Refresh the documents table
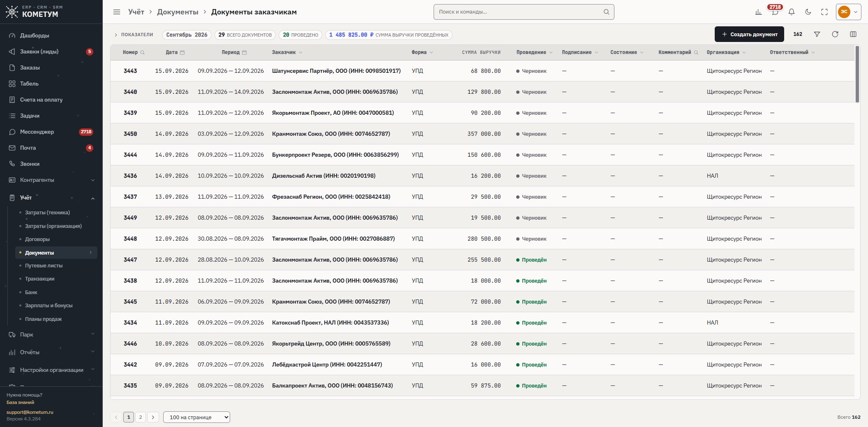This screenshot has height=427, width=868. click(835, 34)
